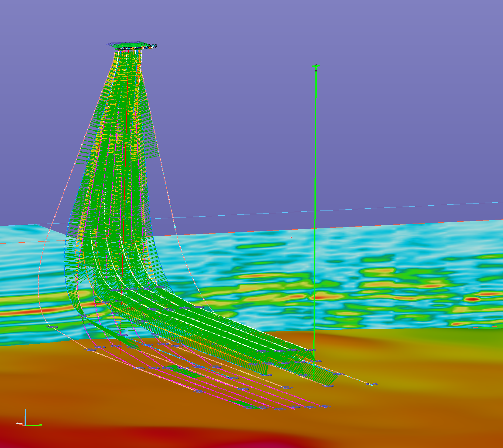The height and width of the screenshot is (448, 503).
Task: Click the white north marker on axis gizmo
Action: [19, 423]
